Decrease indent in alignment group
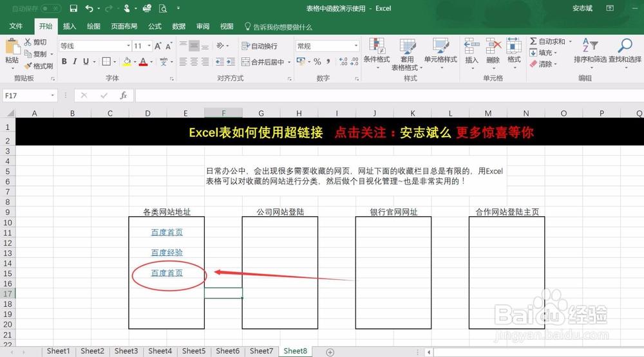 pos(220,62)
